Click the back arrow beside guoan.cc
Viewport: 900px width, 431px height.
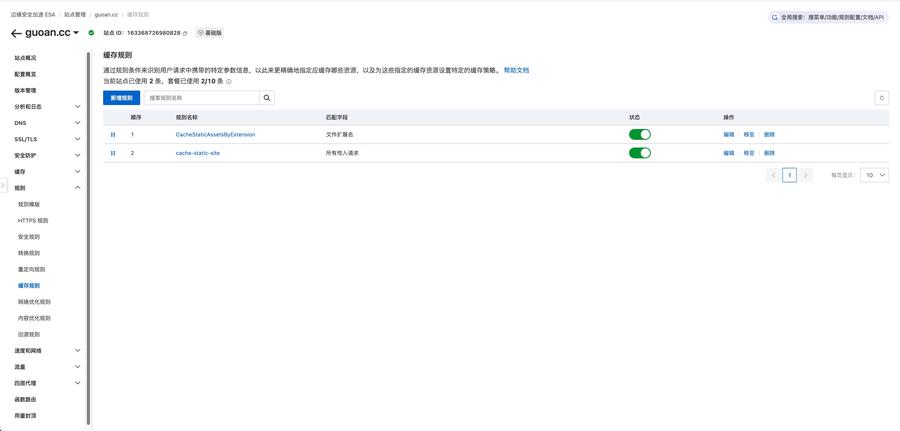click(x=16, y=33)
